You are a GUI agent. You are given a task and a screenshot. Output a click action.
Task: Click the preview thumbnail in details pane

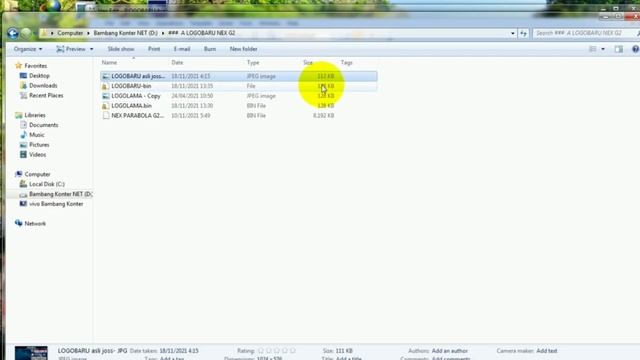pos(31,353)
